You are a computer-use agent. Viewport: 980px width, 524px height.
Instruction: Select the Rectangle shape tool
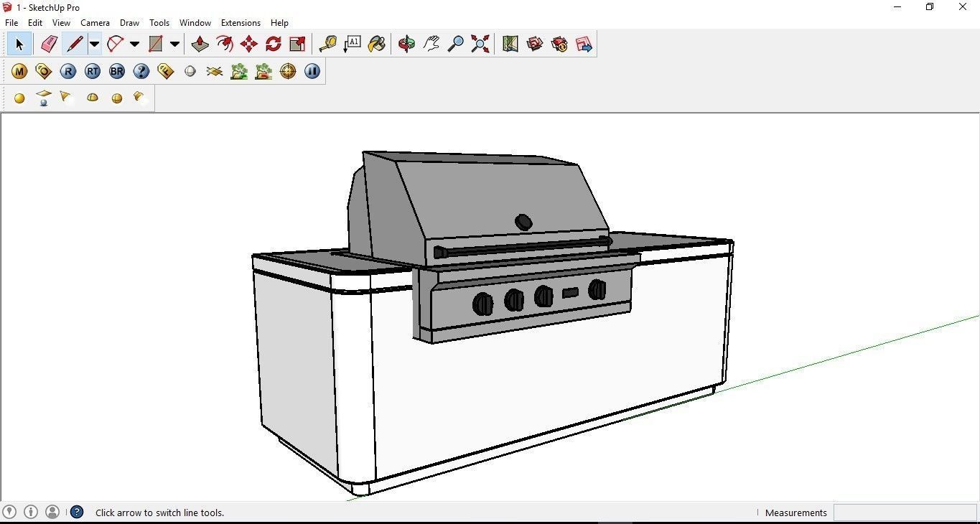pyautogui.click(x=155, y=45)
